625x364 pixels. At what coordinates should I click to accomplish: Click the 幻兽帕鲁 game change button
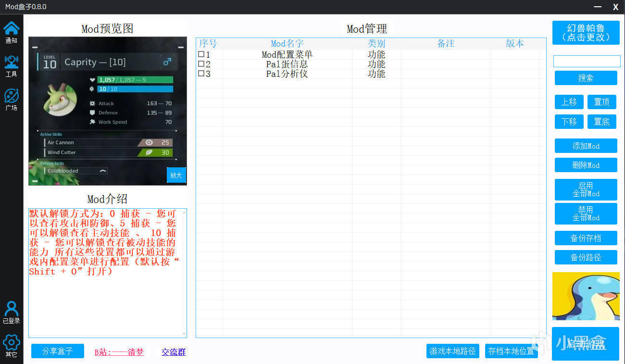click(x=586, y=33)
